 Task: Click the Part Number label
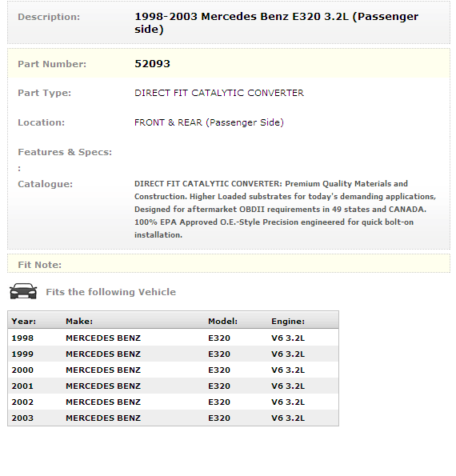[x=52, y=64]
